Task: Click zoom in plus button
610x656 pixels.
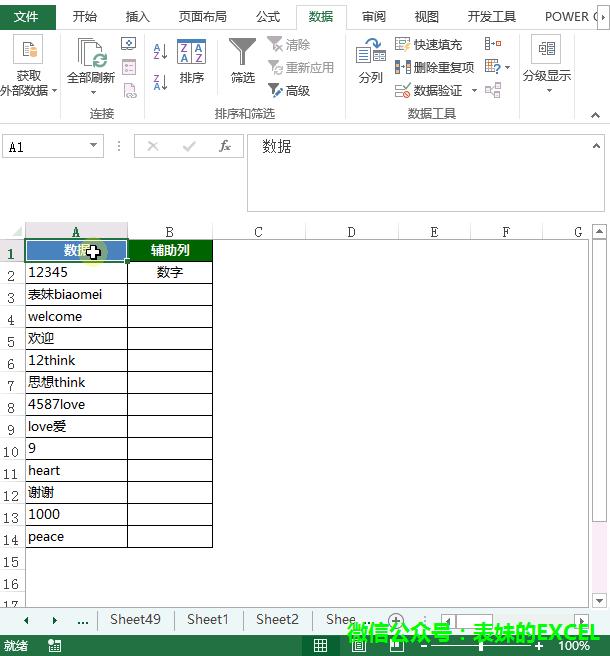Action: click(539, 646)
